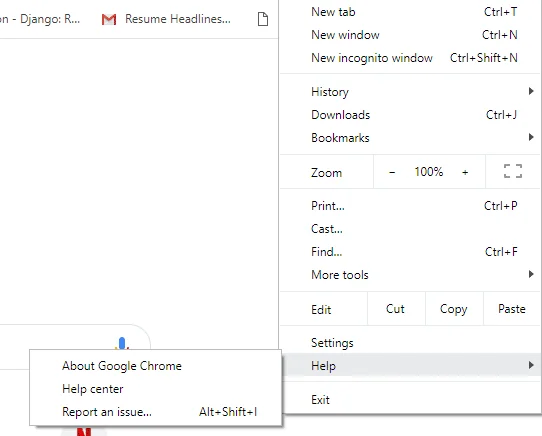Click the Django bookmark in bookmarks bar
Viewport: 542px width, 436px height.
coord(40,19)
